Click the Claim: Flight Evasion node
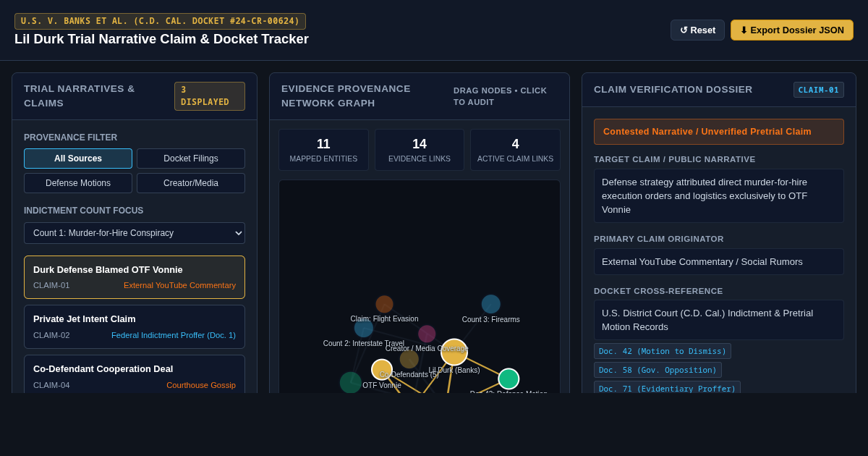 point(385,304)
